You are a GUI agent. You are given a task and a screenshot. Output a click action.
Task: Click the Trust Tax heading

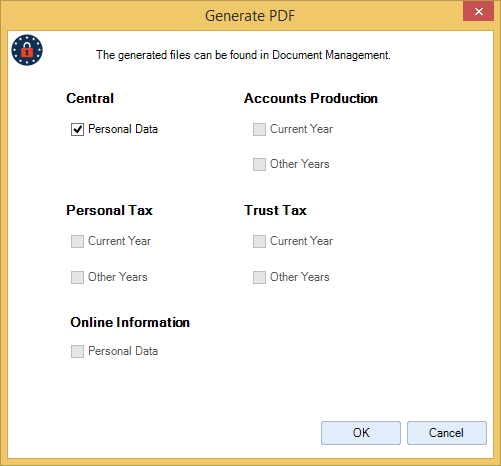(x=275, y=210)
